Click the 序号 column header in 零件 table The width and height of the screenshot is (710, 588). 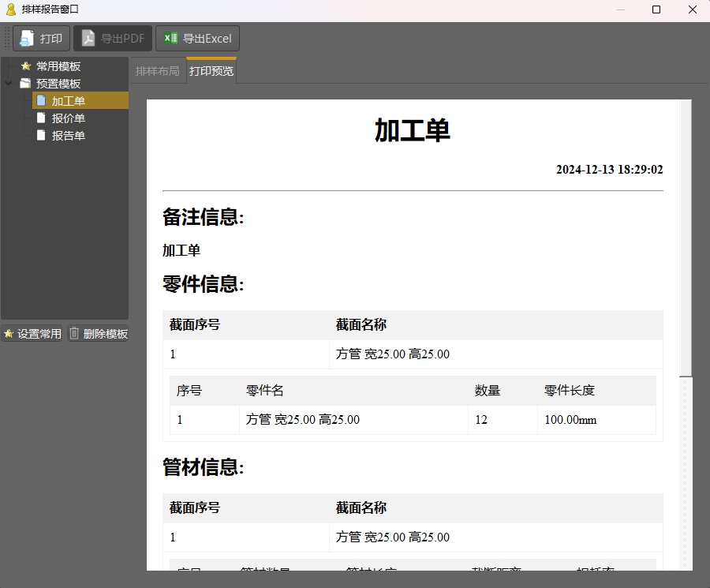189,391
